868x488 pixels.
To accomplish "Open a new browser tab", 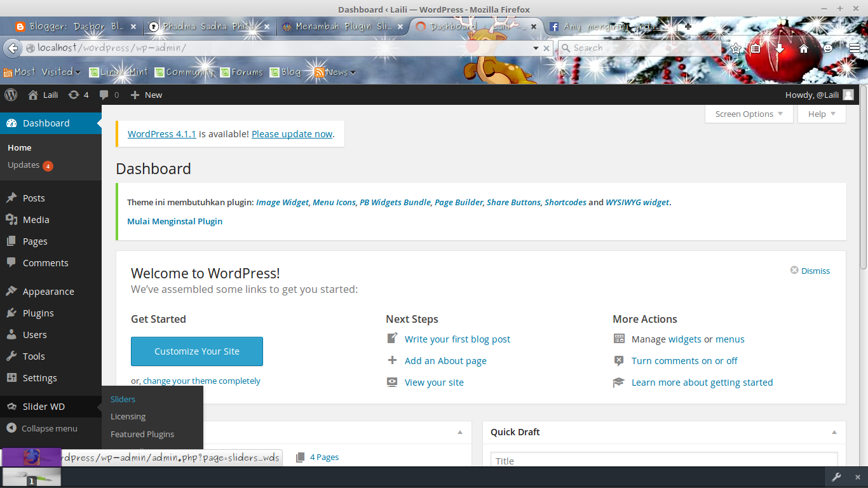I will pyautogui.click(x=688, y=27).
